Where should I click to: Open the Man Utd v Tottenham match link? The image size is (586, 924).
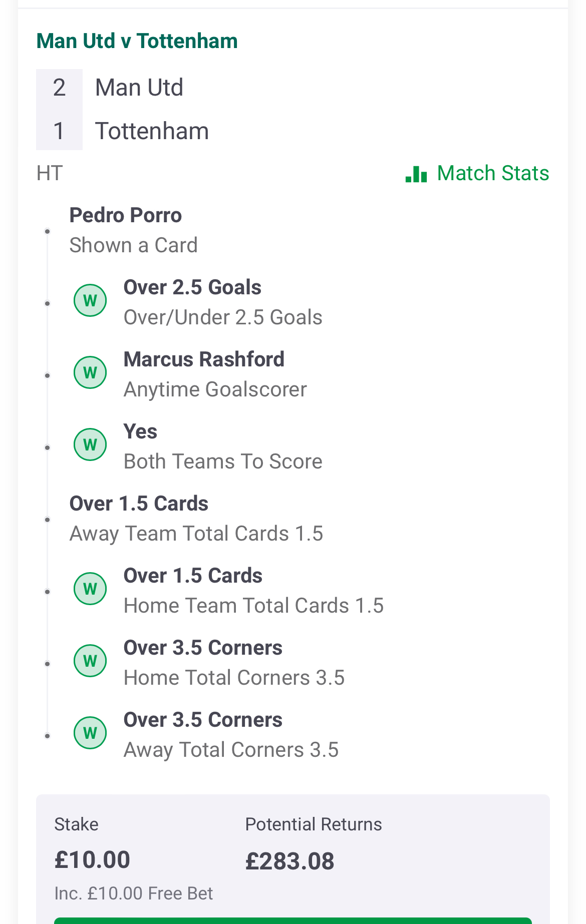(x=137, y=41)
